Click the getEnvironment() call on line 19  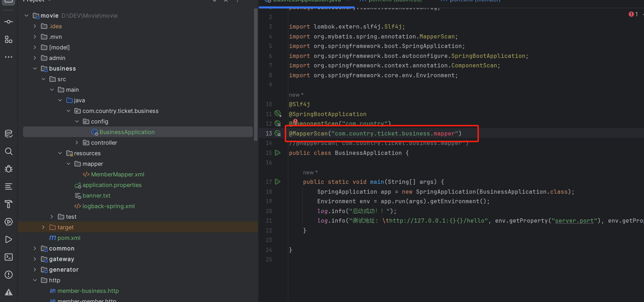click(x=458, y=201)
